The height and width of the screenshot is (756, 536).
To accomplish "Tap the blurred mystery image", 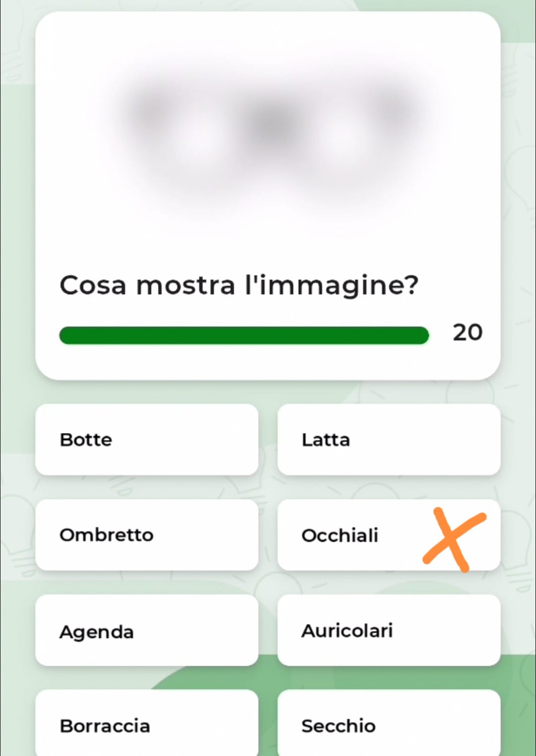I will pyautogui.click(x=272, y=144).
